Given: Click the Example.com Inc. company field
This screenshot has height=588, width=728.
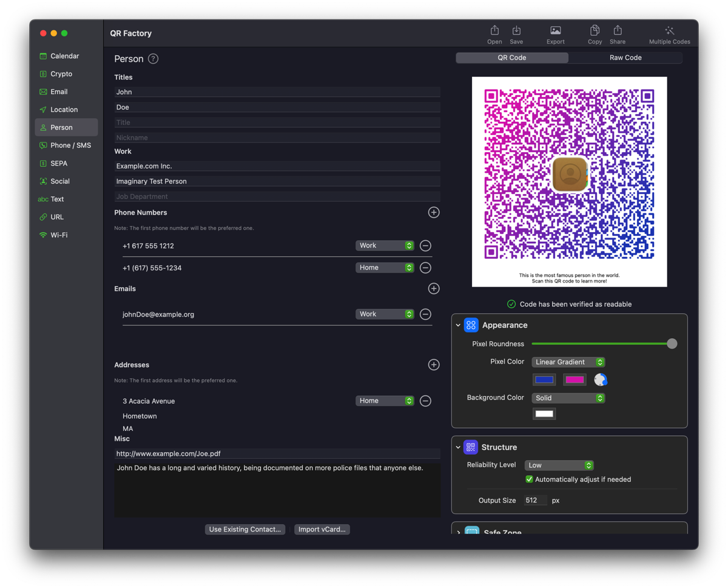Looking at the screenshot, I should coord(277,165).
